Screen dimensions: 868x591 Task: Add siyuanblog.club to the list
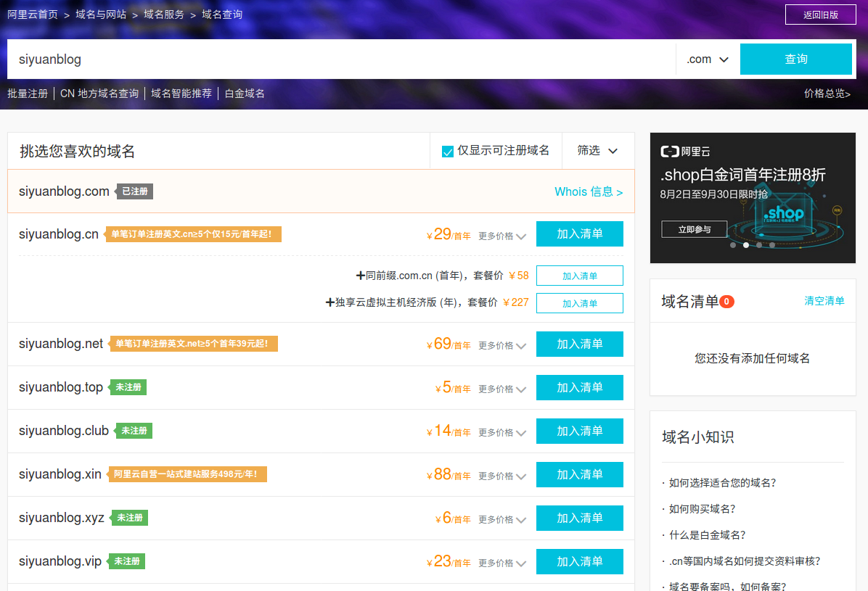(x=580, y=431)
